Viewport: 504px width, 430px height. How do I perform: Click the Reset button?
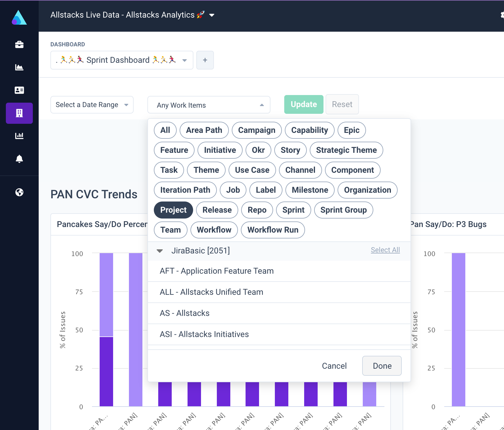click(342, 104)
